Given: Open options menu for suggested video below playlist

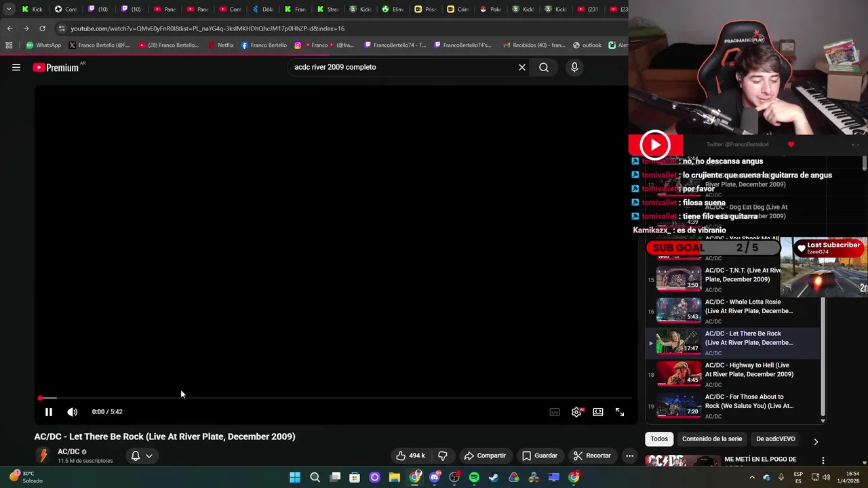Looking at the screenshot, I should [x=823, y=461].
